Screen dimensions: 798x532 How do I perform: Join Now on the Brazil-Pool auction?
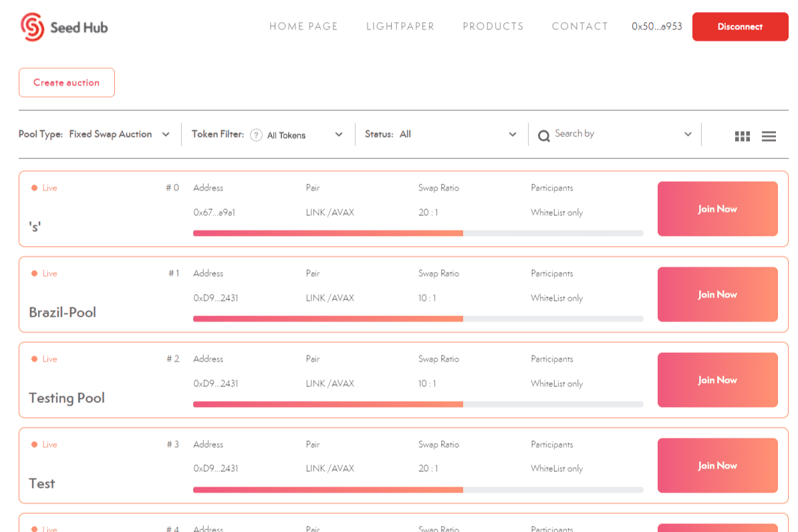coord(717,294)
